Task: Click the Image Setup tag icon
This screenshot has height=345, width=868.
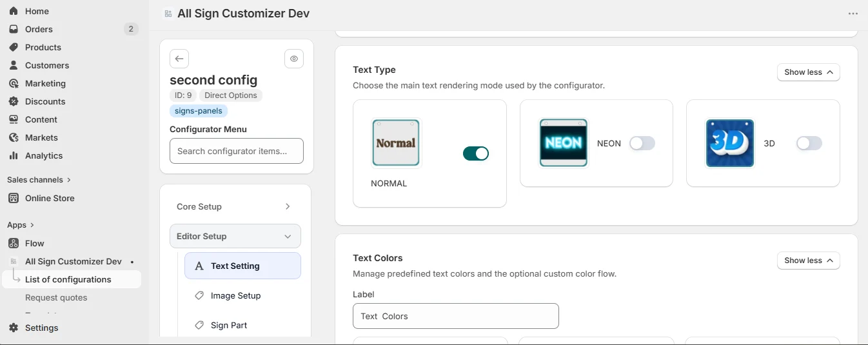Action: coord(199,295)
